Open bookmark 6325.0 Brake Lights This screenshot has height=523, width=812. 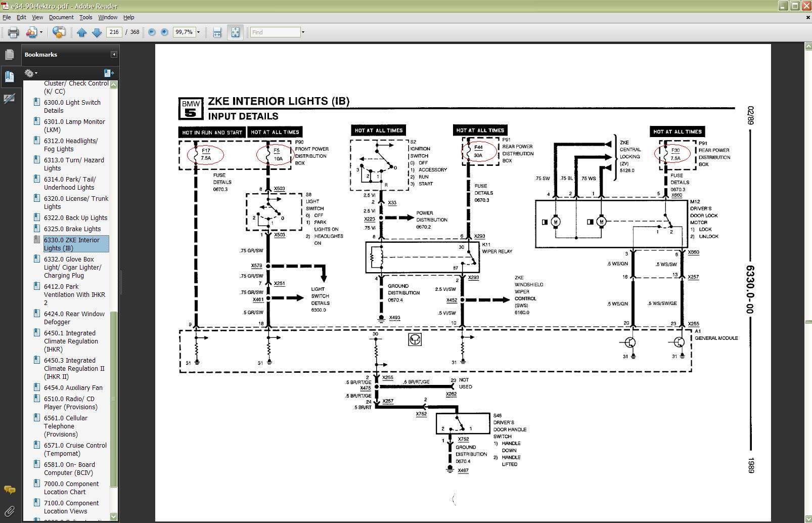[72, 229]
